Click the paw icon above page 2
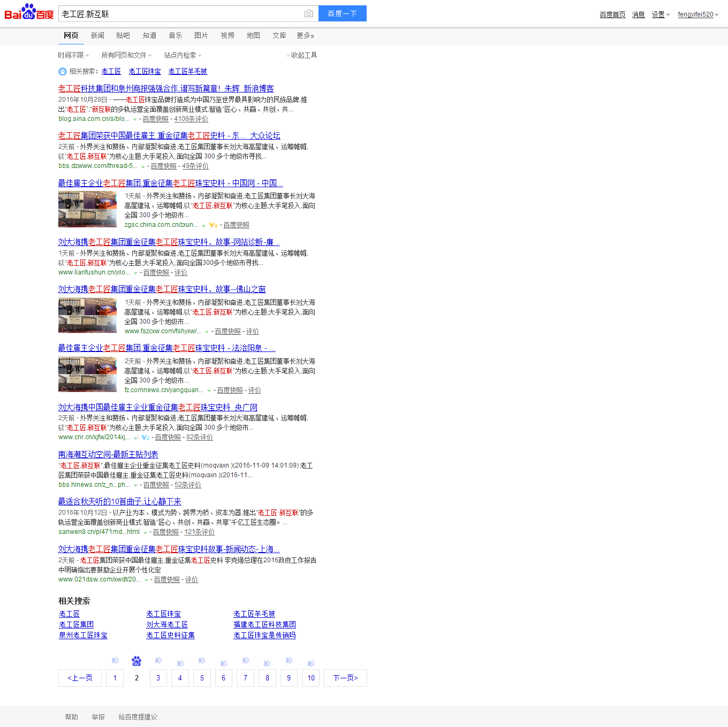Screen dimensions: 728x727 (136, 661)
